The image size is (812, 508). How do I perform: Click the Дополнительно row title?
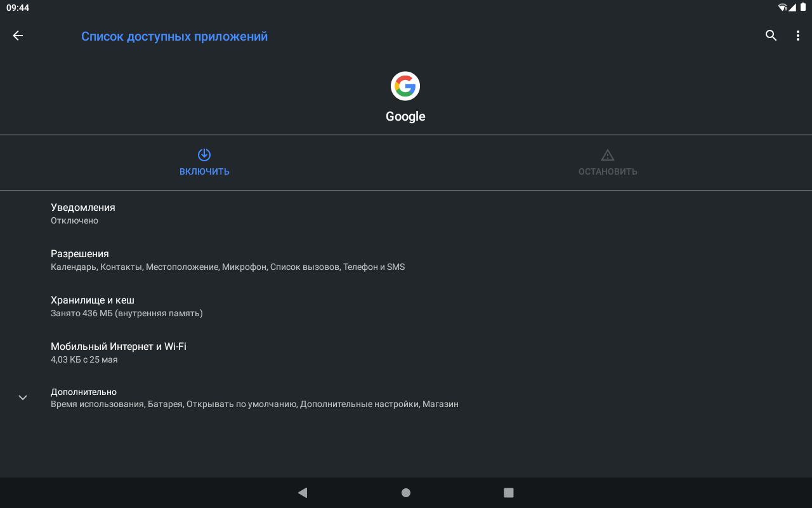(x=84, y=392)
